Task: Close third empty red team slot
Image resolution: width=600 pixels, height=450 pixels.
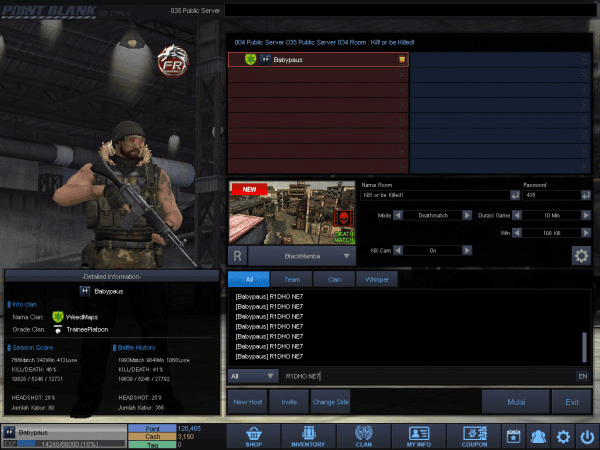Action: point(402,105)
